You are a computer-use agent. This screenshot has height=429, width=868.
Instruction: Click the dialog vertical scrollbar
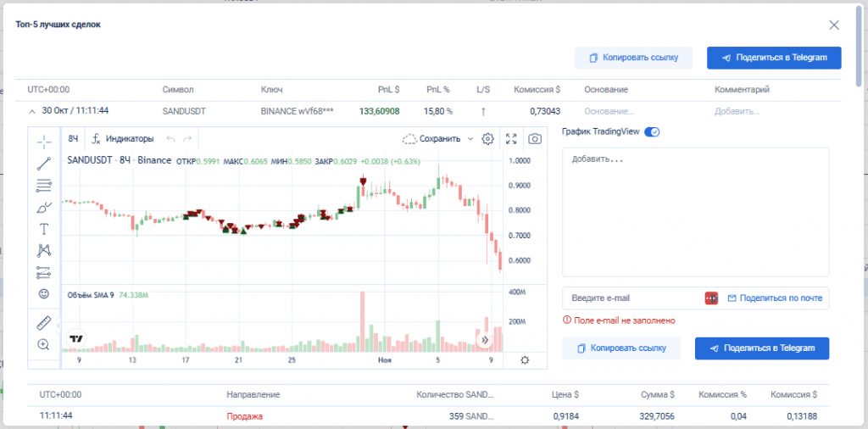pos(859,47)
